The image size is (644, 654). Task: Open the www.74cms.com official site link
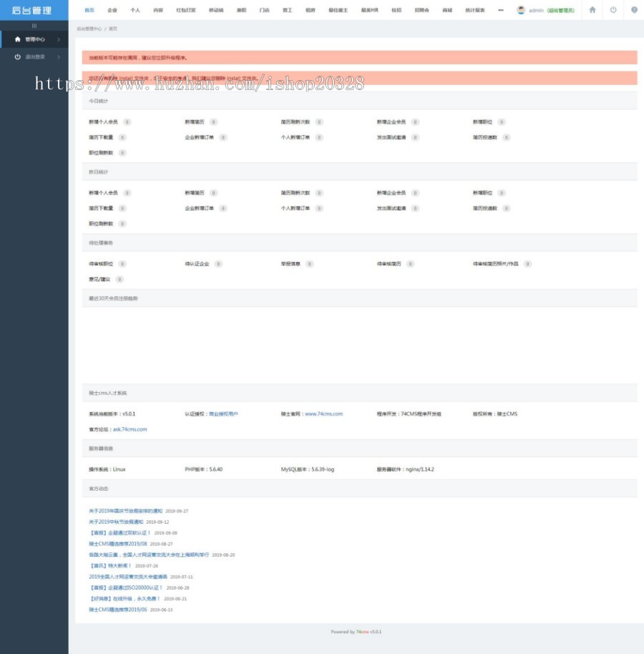[x=323, y=414]
